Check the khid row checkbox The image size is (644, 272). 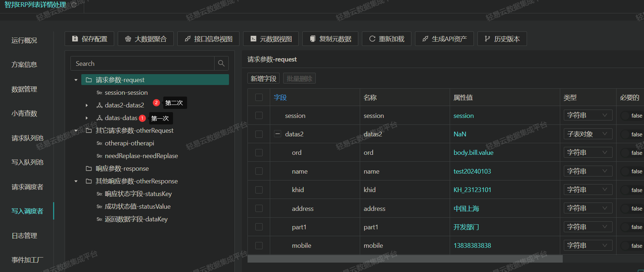click(x=259, y=190)
